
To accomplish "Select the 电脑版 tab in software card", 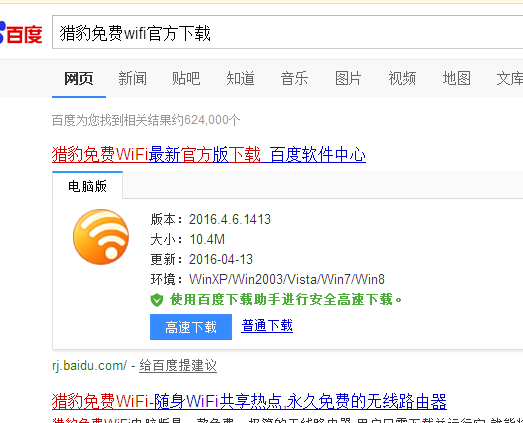I will tap(87, 185).
